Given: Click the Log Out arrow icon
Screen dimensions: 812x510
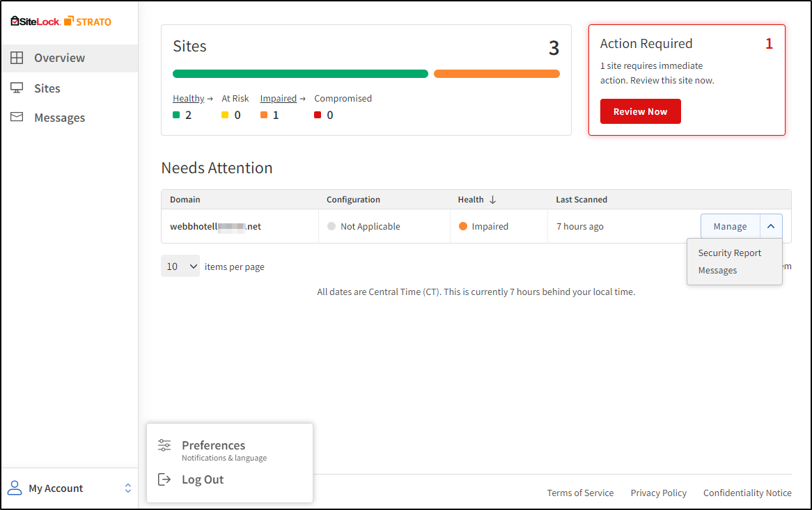Looking at the screenshot, I should point(164,479).
